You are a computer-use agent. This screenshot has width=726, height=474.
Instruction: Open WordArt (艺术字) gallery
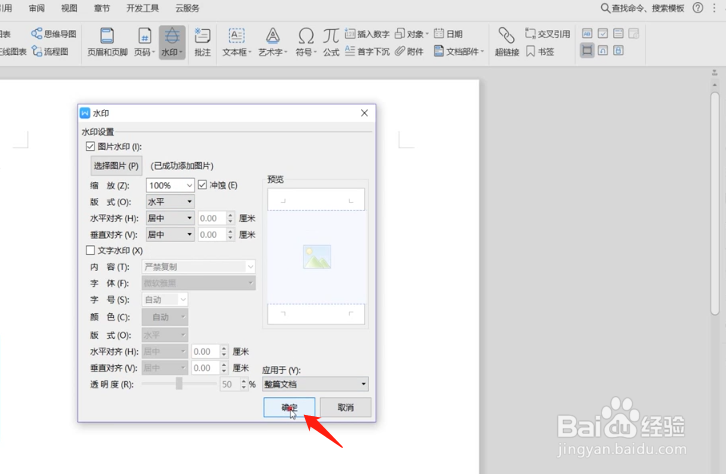(x=273, y=42)
